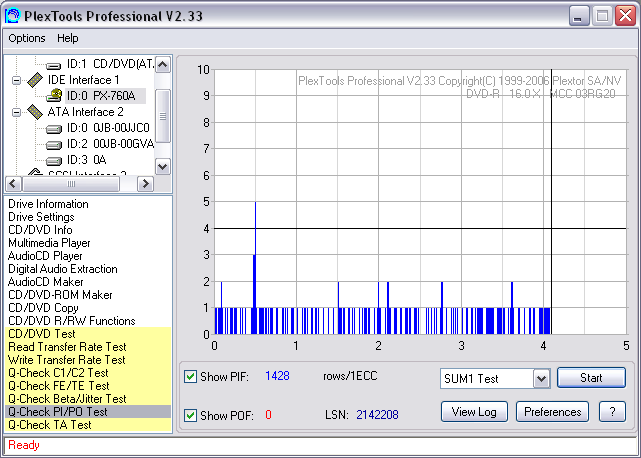
Task: Click the PIF value 1428
Action: pyautogui.click(x=277, y=376)
